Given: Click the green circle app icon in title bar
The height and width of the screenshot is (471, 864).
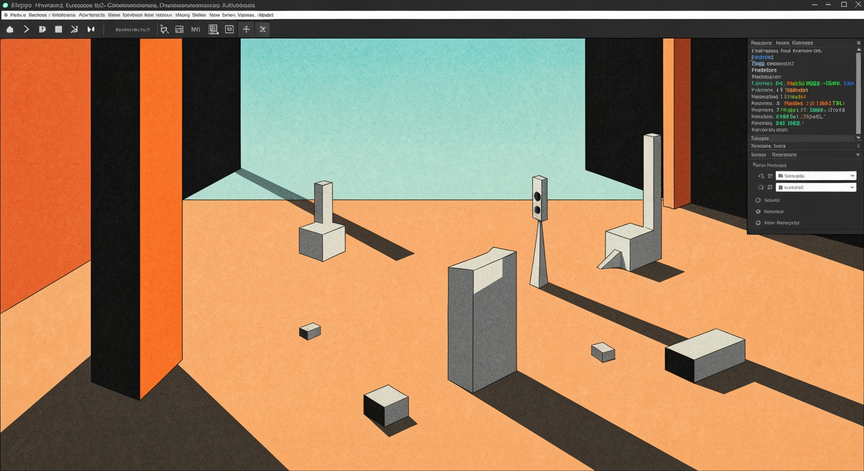Looking at the screenshot, I should (x=6, y=5).
